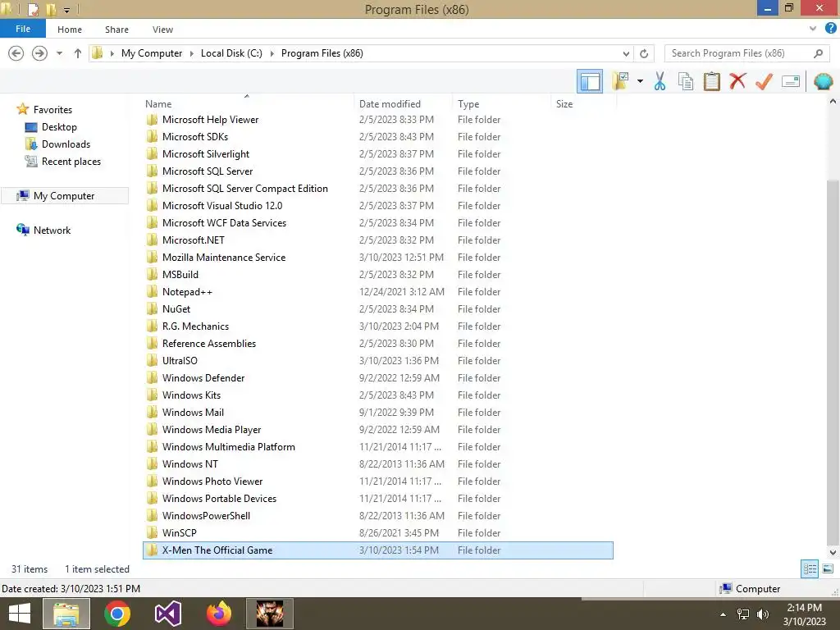The height and width of the screenshot is (630, 840).
Task: Select the R.G. Mechanics folder
Action: coord(377,326)
